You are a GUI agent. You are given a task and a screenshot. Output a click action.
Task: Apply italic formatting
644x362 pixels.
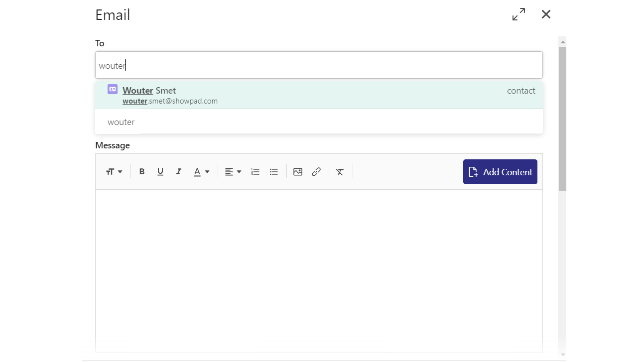(x=178, y=171)
